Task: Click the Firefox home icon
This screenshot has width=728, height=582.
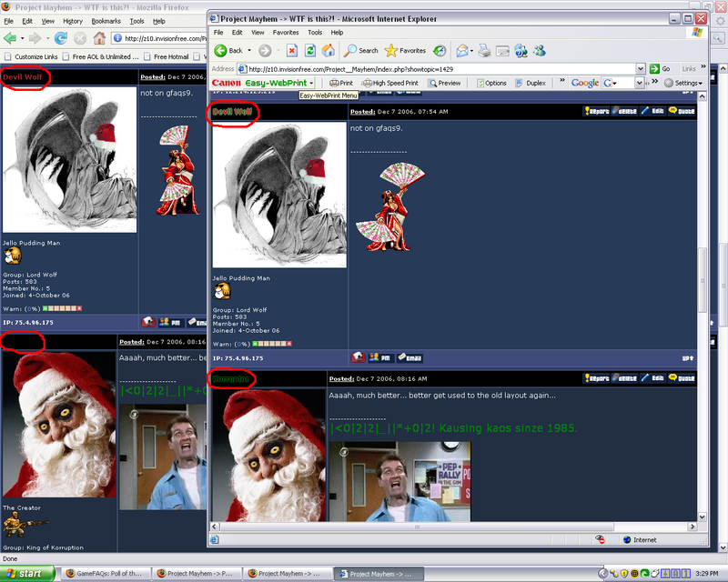Action: point(99,38)
